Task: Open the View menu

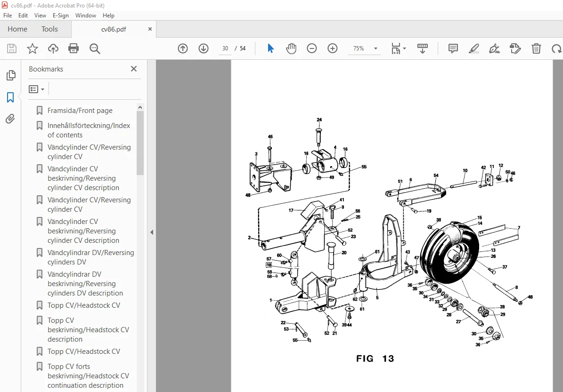Action: 40,16
